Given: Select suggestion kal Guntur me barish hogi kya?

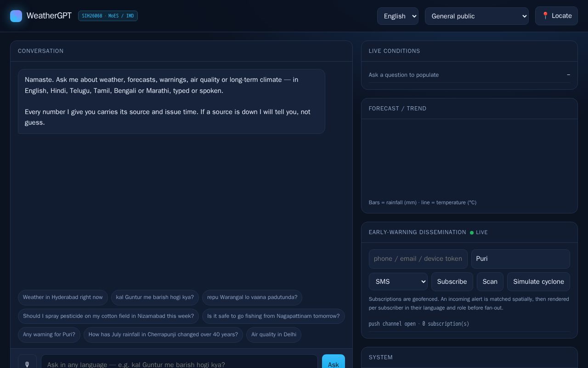Looking at the screenshot, I should 155,297.
